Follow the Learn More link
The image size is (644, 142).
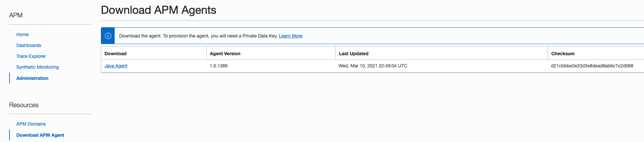291,36
